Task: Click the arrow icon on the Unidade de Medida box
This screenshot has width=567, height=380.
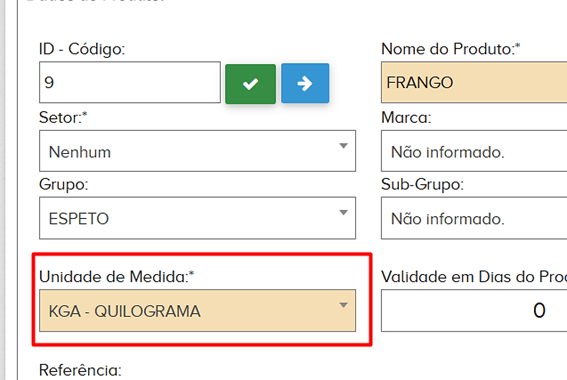Action: (x=343, y=305)
